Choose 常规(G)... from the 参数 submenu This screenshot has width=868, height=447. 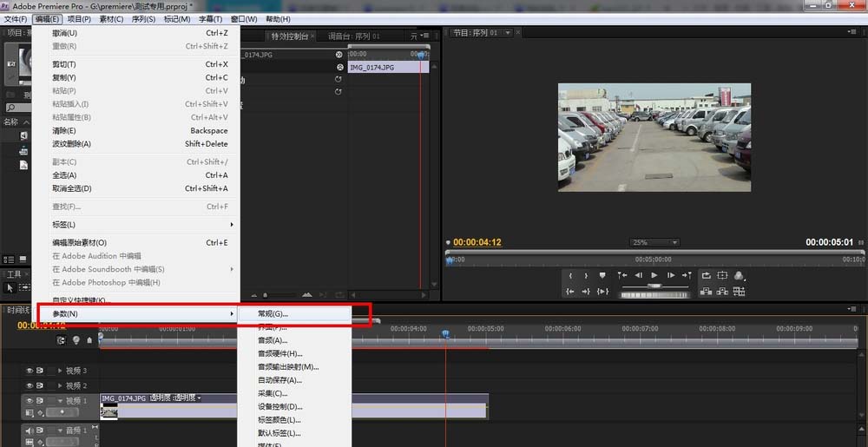(x=273, y=313)
